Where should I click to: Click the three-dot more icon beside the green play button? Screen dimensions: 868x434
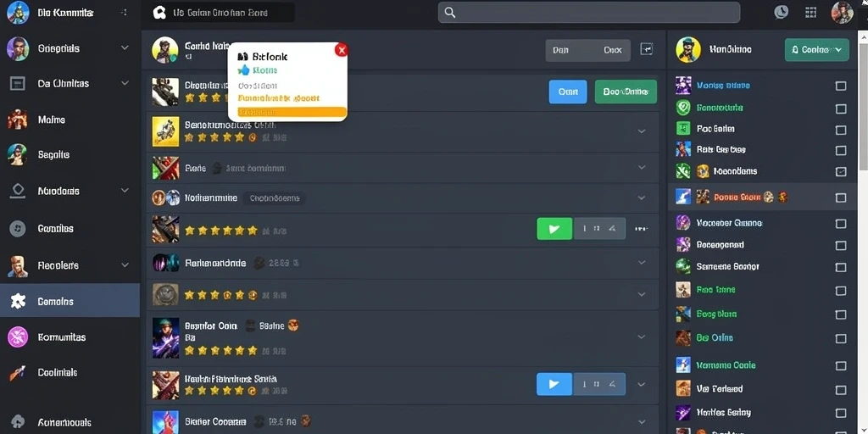tap(642, 229)
